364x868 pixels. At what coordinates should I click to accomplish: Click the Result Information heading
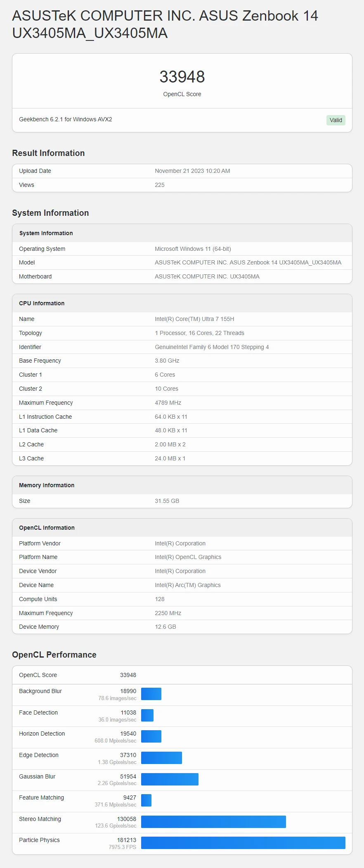click(x=48, y=153)
